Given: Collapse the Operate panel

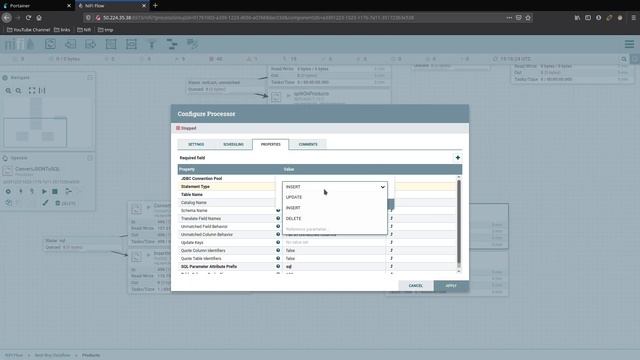Looking at the screenshot, I should (x=90, y=158).
